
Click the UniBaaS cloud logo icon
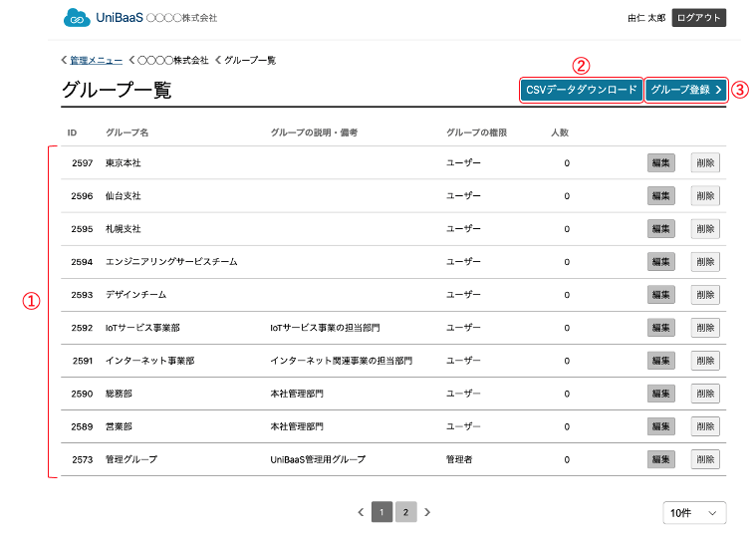click(77, 18)
